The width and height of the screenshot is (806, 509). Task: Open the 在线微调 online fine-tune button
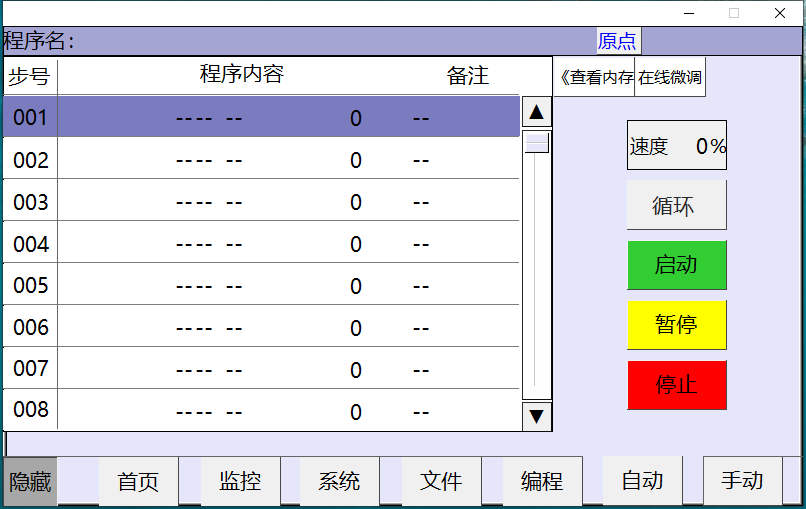point(670,77)
